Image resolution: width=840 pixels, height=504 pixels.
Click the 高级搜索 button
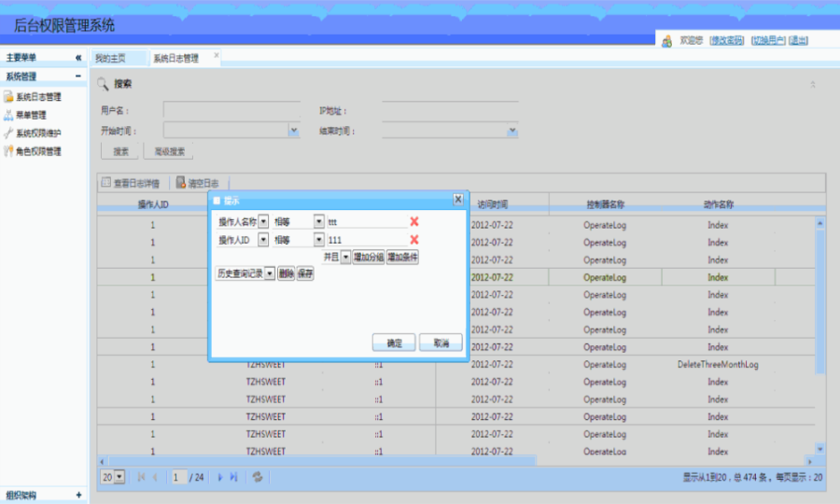(x=169, y=151)
